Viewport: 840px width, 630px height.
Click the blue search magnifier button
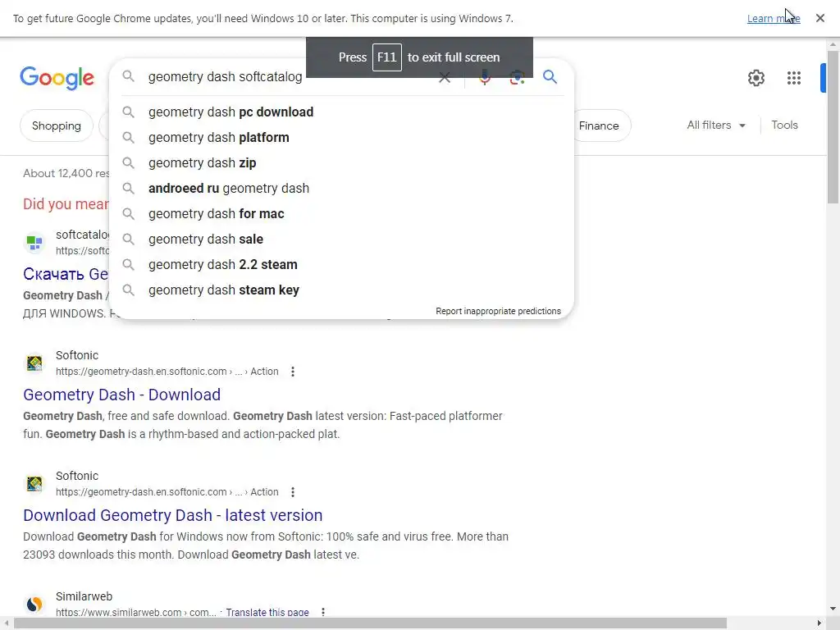(x=550, y=76)
